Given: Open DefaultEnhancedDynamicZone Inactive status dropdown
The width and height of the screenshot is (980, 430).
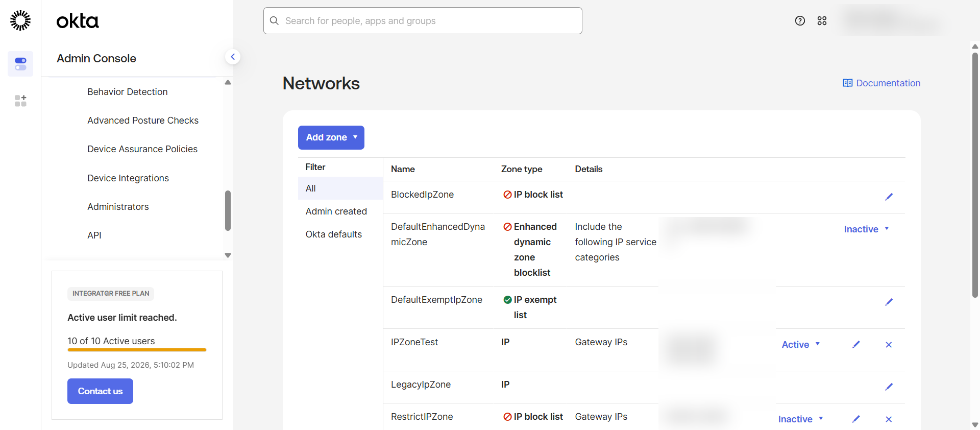Looking at the screenshot, I should point(867,229).
